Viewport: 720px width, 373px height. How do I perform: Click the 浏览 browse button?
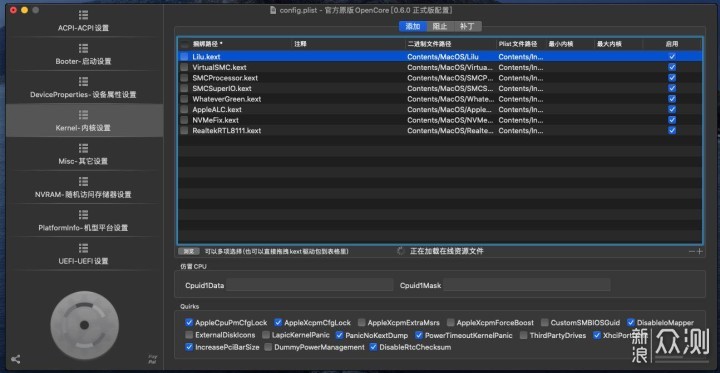click(x=189, y=251)
